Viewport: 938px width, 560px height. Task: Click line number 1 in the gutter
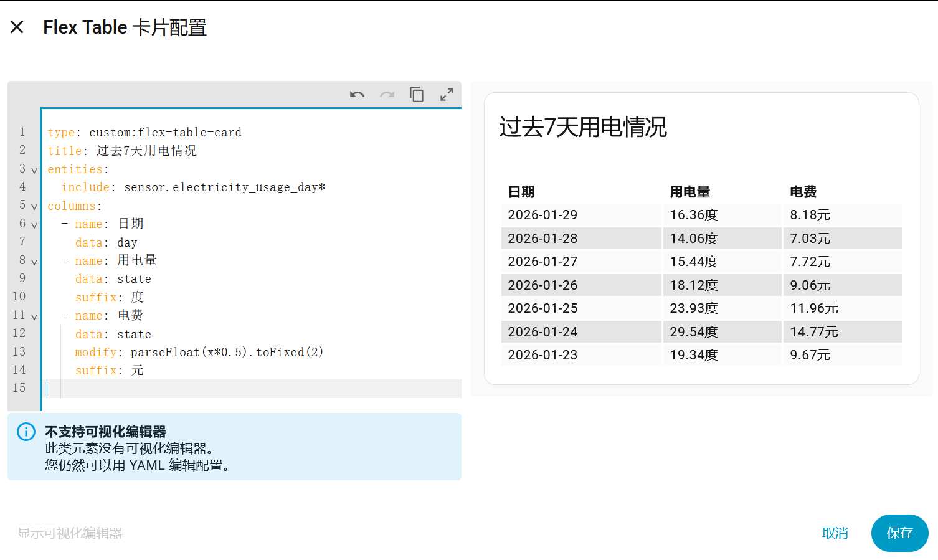pyautogui.click(x=22, y=132)
